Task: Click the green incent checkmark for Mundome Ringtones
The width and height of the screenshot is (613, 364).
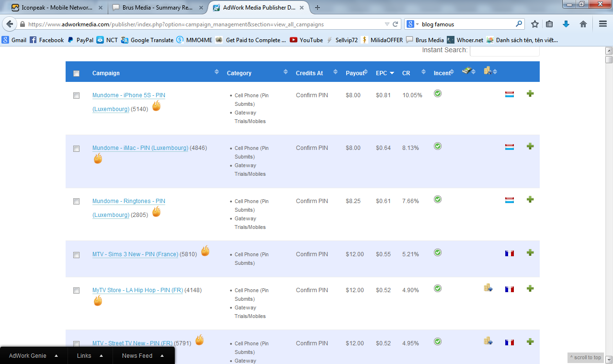Action: tap(437, 199)
